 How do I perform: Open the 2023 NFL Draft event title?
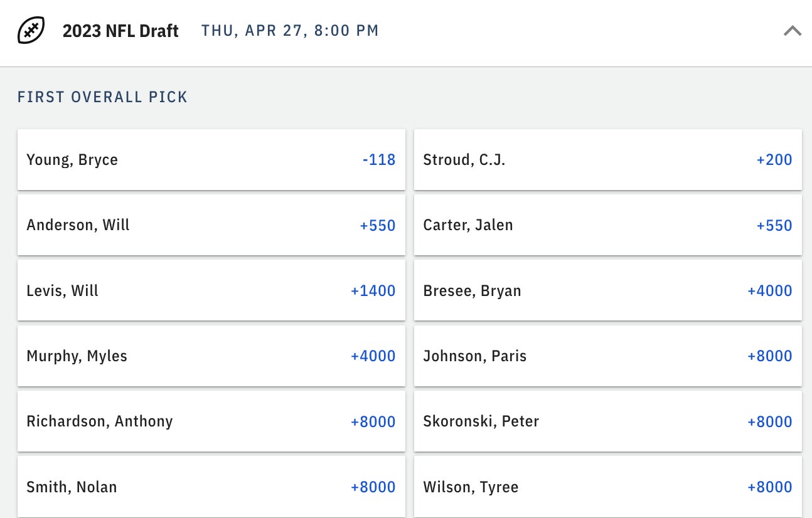tap(120, 31)
